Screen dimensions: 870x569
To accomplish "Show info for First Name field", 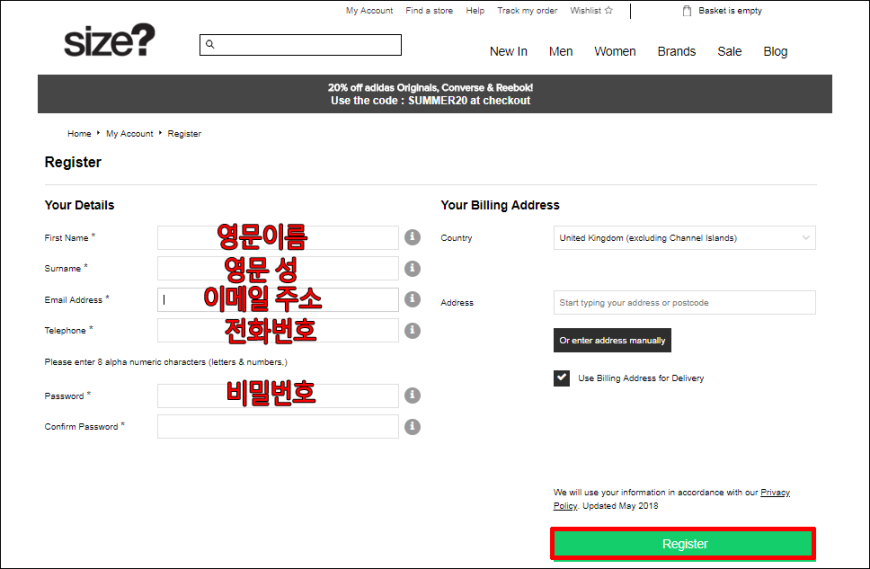I will tap(412, 237).
